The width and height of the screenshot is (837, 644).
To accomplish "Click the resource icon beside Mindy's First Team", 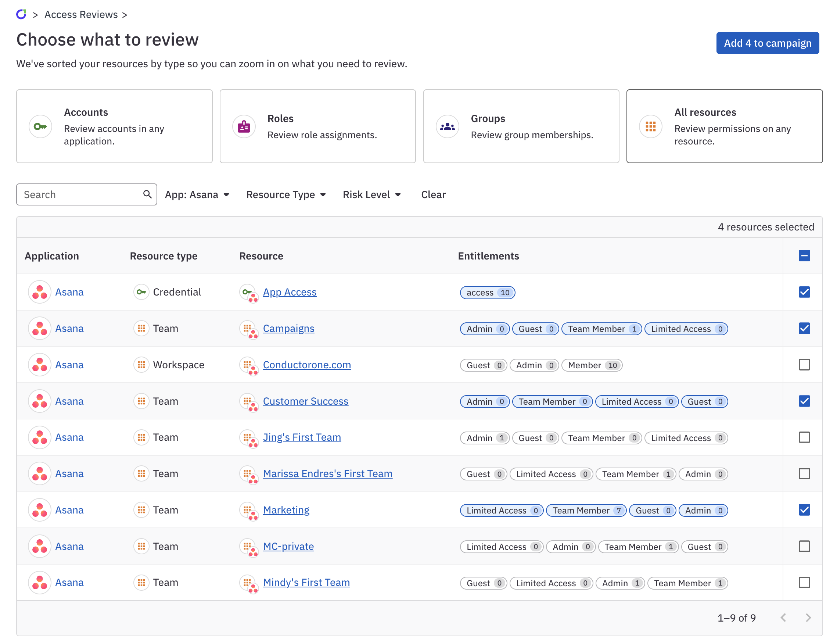I will coord(249,584).
